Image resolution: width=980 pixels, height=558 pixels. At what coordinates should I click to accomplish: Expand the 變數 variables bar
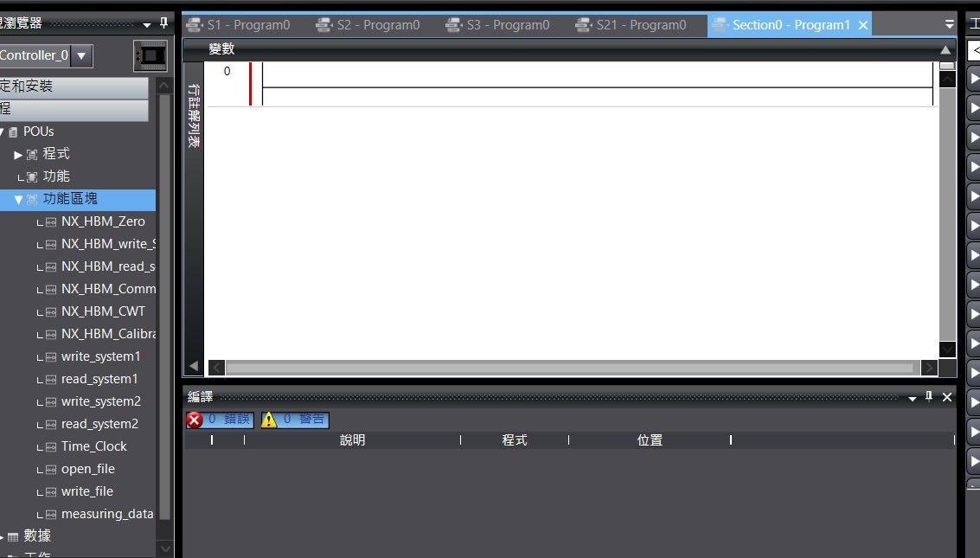pyautogui.click(x=945, y=49)
